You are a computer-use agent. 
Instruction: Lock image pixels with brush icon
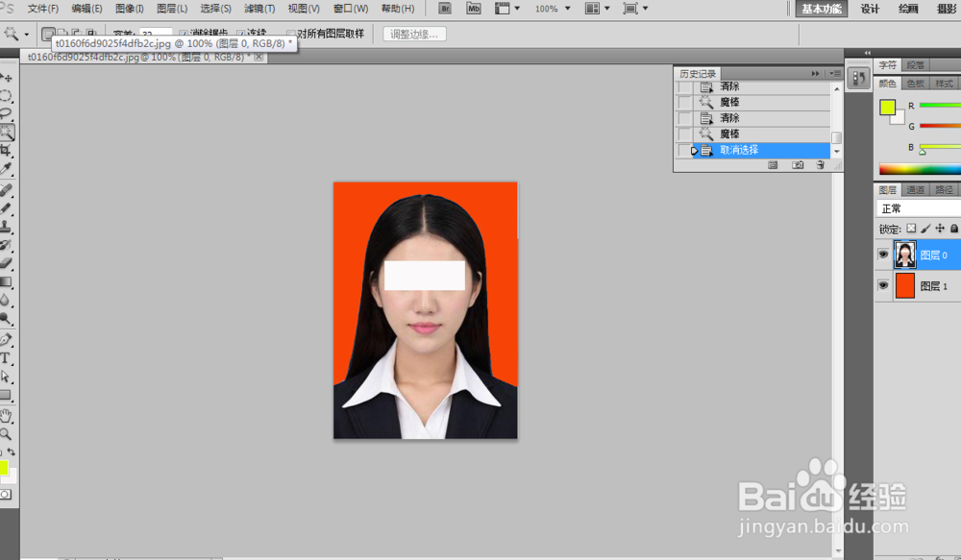(x=925, y=229)
